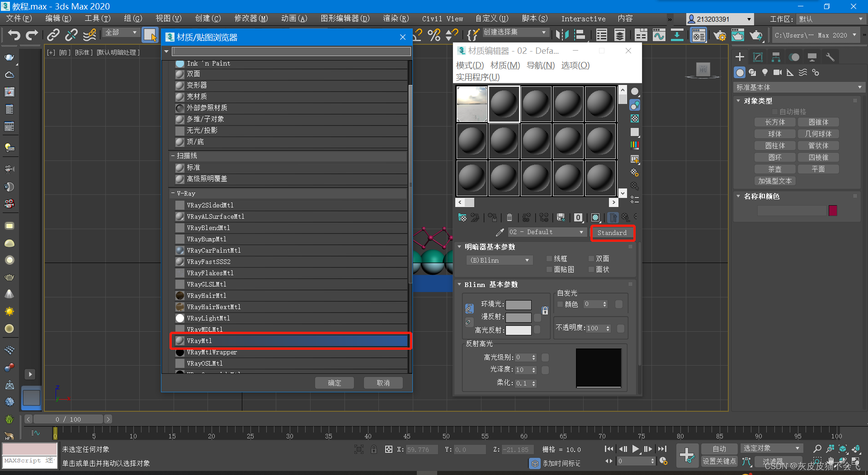
Task: Open 模式(D) menu in Material Editor
Action: click(470, 66)
